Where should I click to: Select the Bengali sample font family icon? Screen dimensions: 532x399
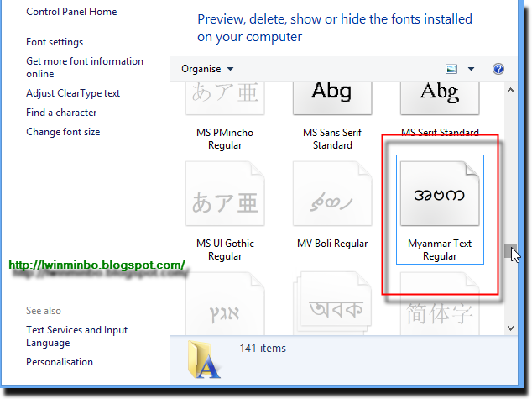(332, 304)
